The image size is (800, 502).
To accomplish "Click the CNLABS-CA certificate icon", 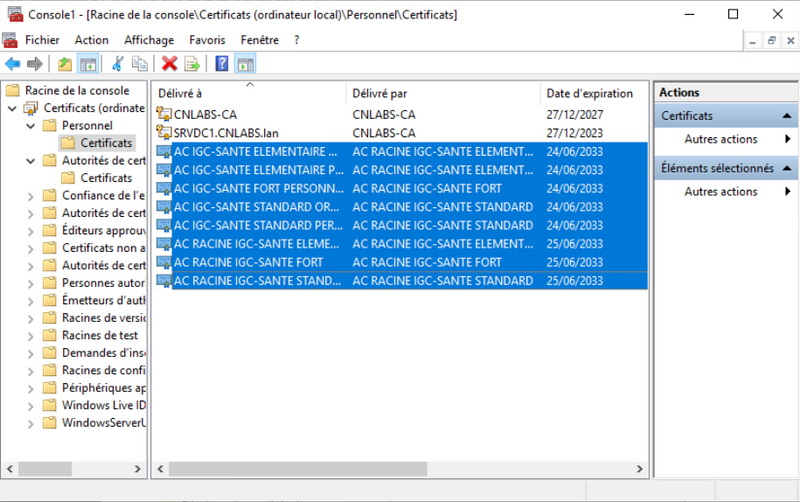I will click(164, 115).
